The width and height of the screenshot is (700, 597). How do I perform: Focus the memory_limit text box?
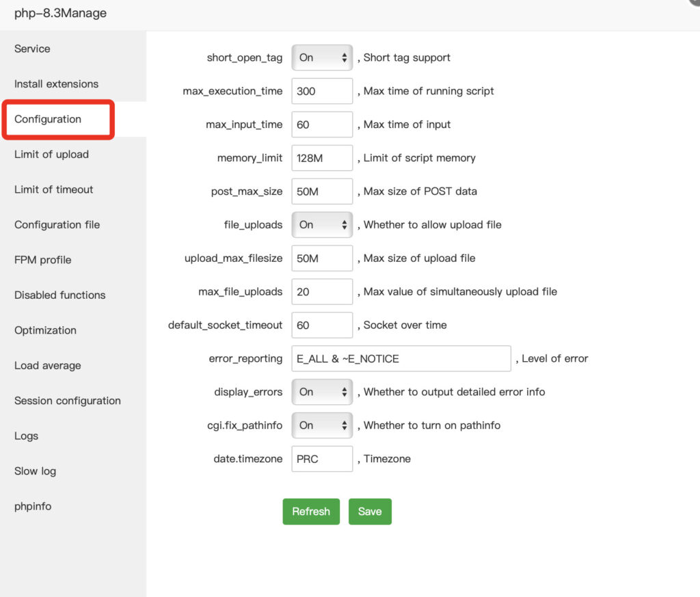(322, 158)
